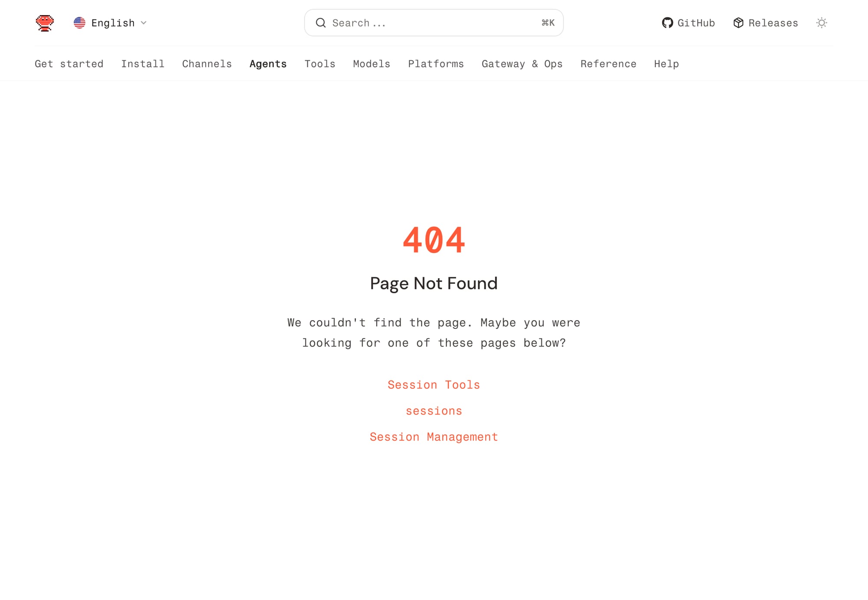Navigate to Gateway & Ops tab
Image resolution: width=868 pixels, height=600 pixels.
[x=522, y=64]
